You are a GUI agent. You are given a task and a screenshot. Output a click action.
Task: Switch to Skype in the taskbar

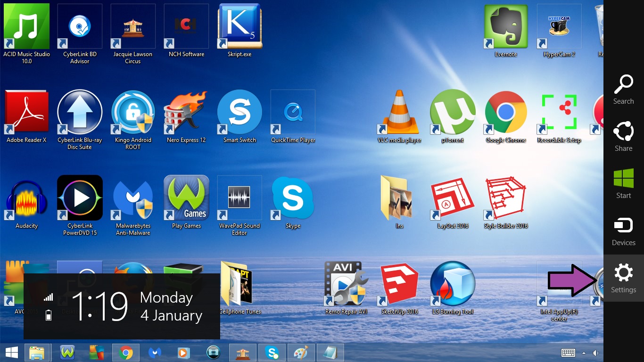coord(272,353)
